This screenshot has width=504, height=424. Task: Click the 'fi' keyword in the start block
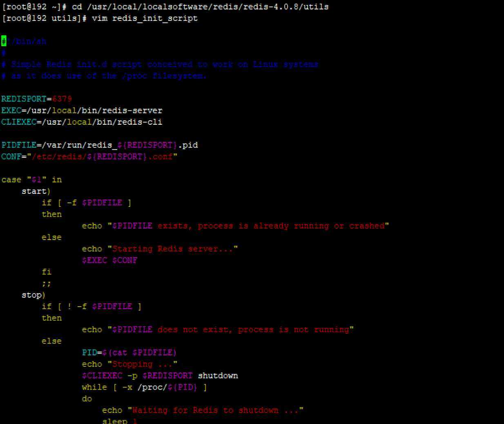47,272
